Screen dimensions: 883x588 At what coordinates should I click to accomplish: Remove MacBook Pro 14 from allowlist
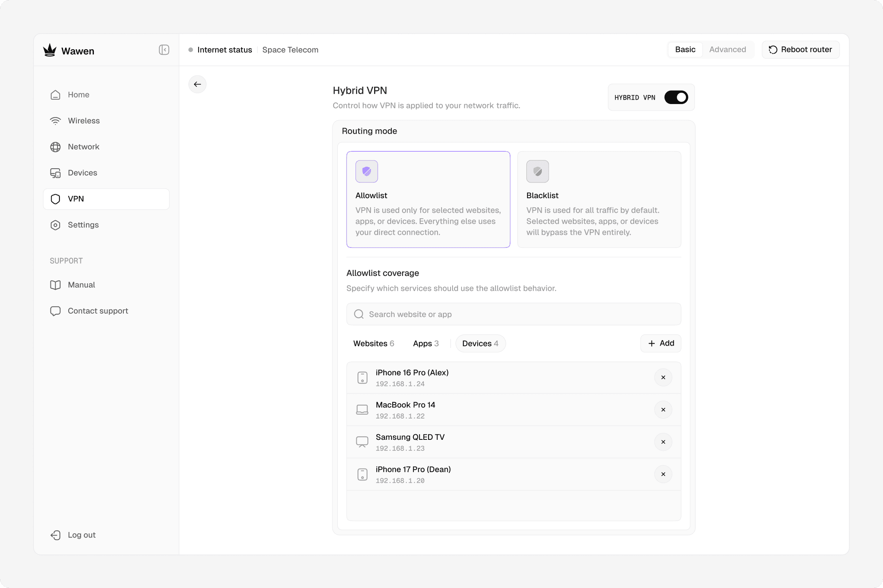663,410
